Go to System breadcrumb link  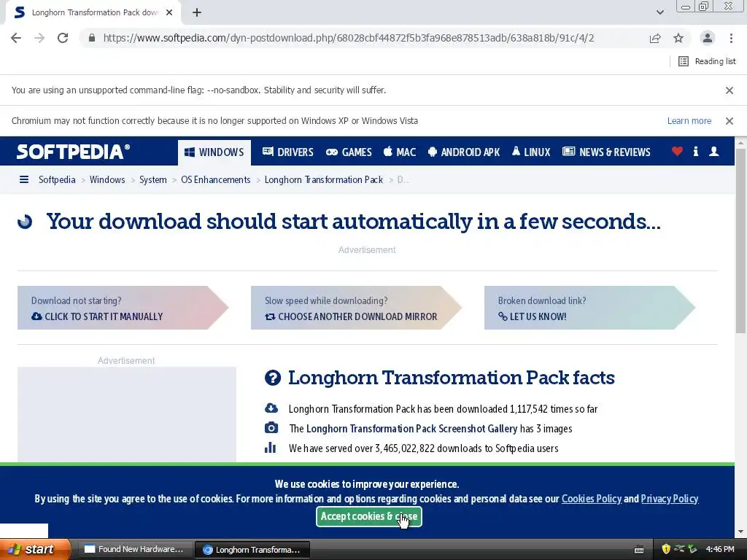pyautogui.click(x=153, y=179)
